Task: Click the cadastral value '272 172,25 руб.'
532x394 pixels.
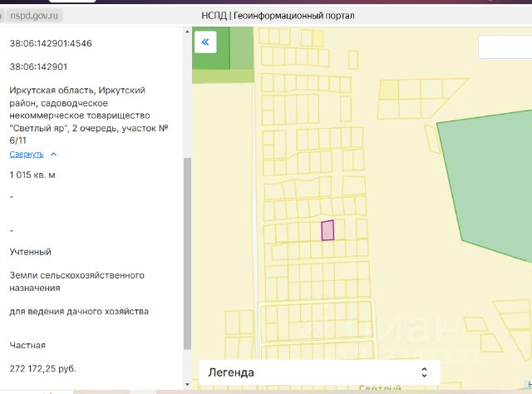Action: point(42,368)
